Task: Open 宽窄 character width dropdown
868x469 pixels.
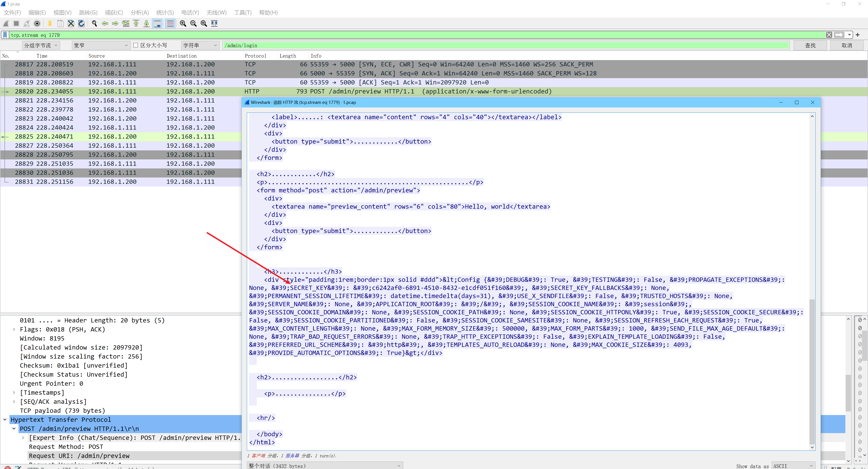Action: point(101,45)
